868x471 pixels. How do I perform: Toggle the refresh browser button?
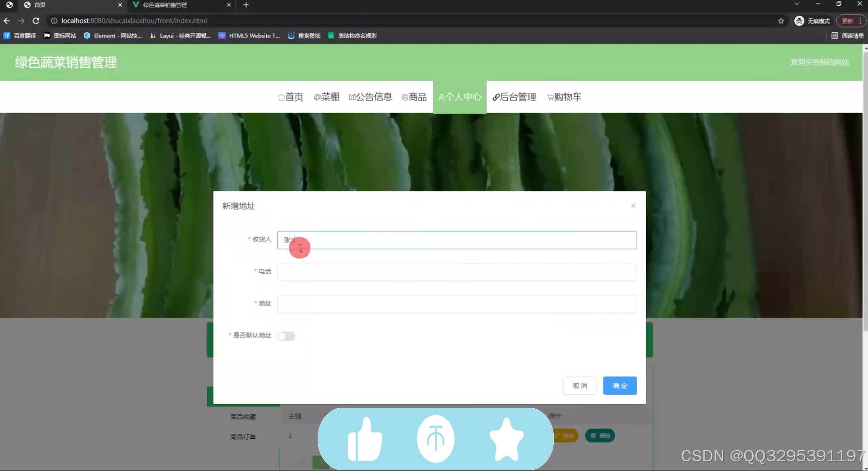36,21
